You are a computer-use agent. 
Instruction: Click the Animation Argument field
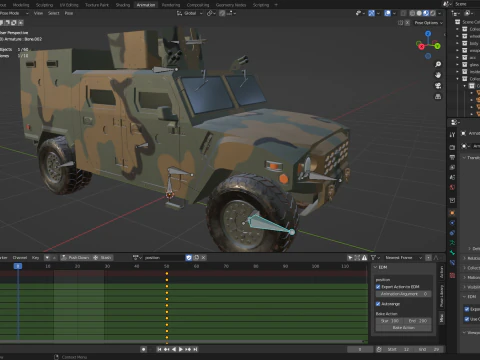tap(403, 294)
